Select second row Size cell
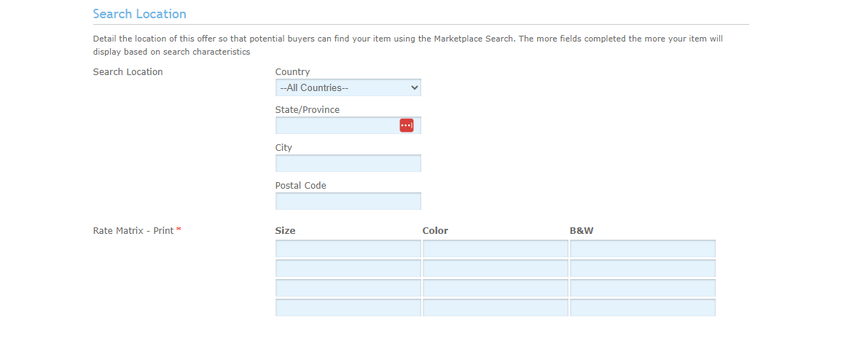The height and width of the screenshot is (341, 868). point(348,269)
